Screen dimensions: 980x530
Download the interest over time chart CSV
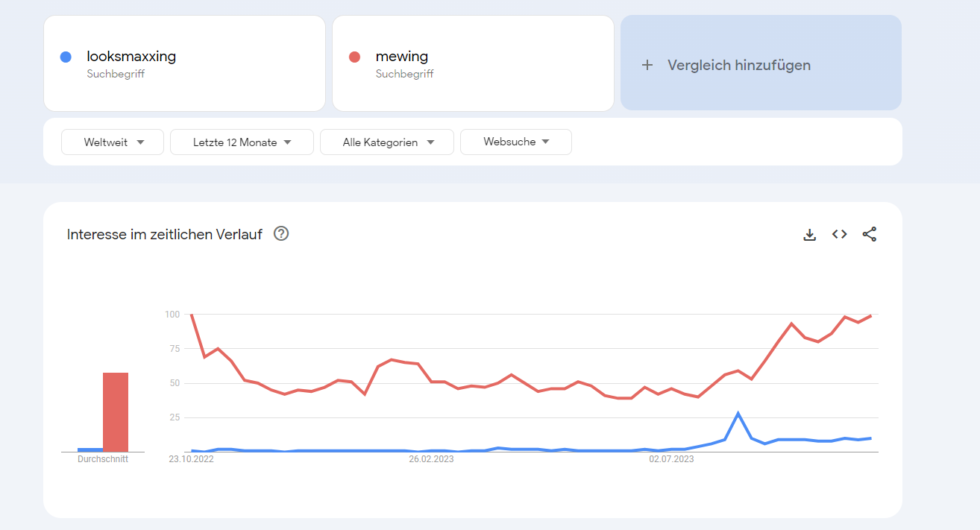click(x=809, y=235)
